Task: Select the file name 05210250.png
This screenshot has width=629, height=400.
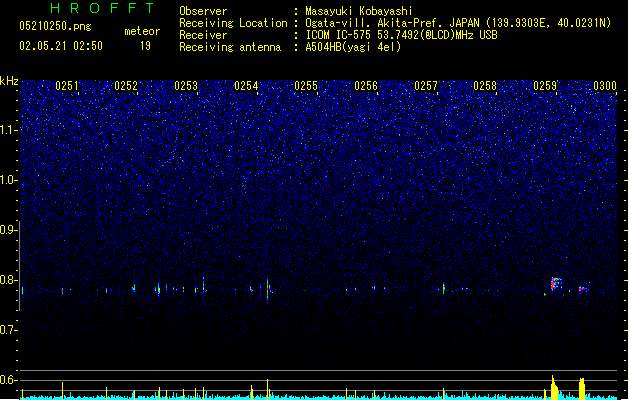Action: point(55,26)
